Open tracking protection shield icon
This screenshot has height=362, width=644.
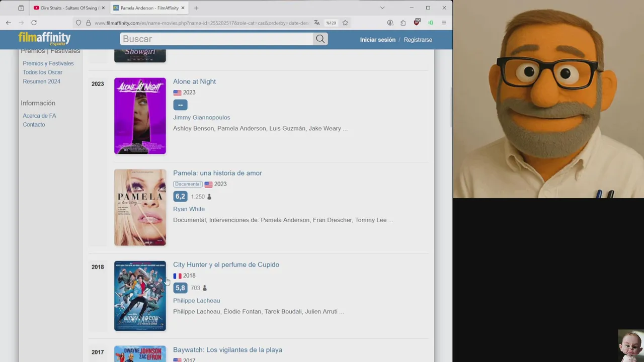pos(78,23)
